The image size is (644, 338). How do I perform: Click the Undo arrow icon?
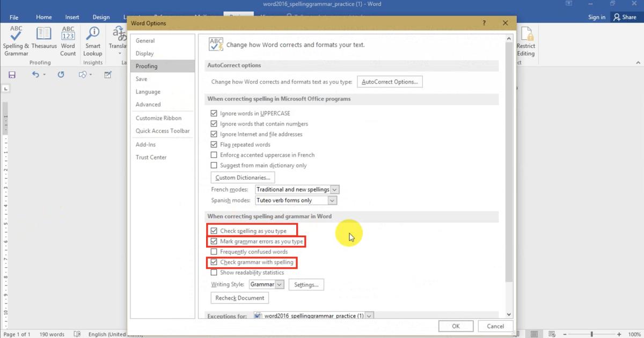point(35,75)
